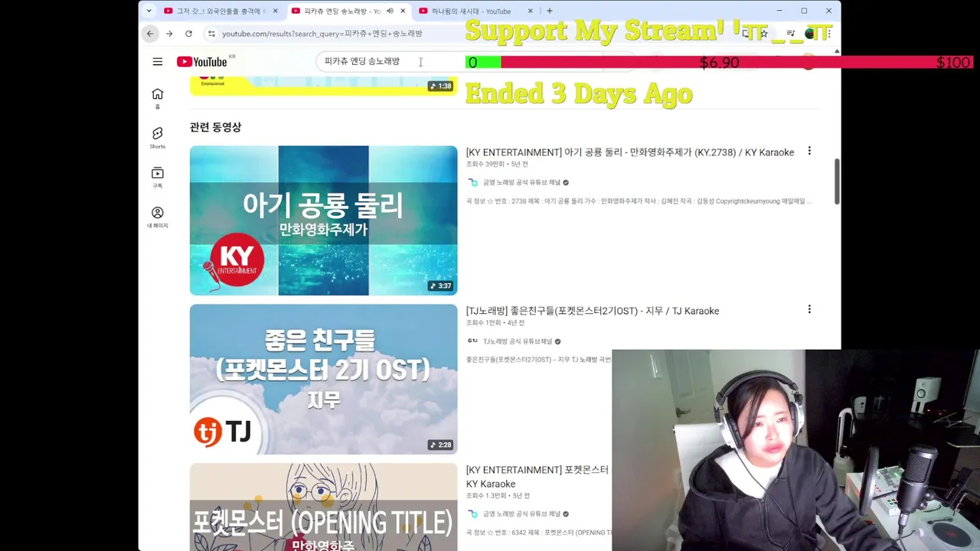This screenshot has width=980, height=551.
Task: Reload the current page
Action: (x=188, y=34)
